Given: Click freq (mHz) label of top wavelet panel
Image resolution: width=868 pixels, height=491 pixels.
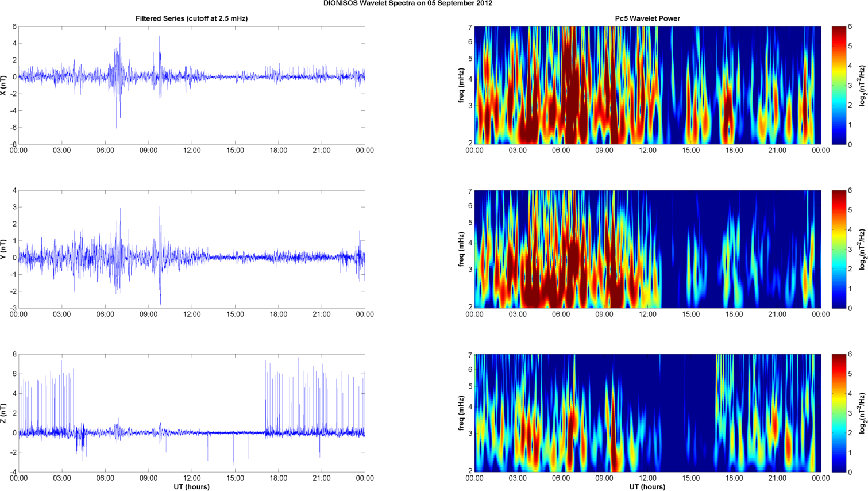Looking at the screenshot, I should 461,85.
